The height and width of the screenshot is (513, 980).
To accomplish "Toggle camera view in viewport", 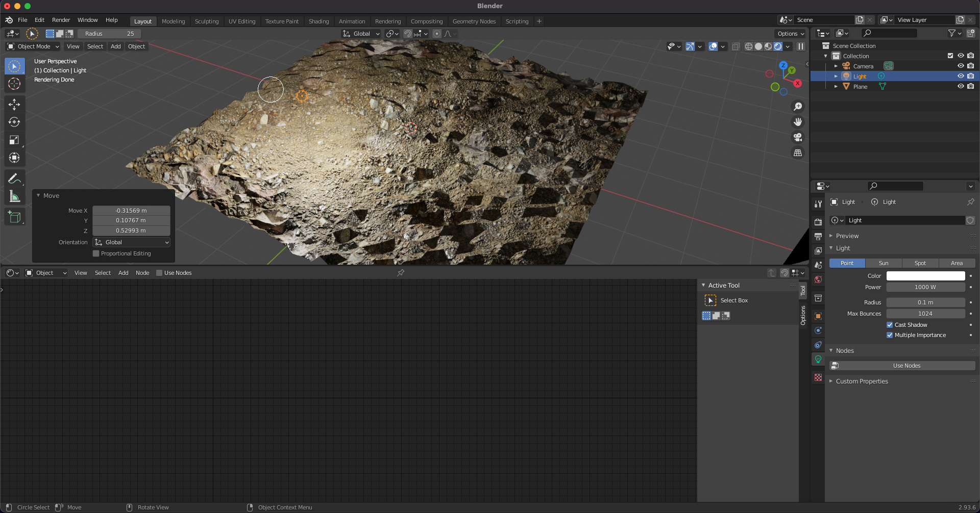I will tap(797, 138).
